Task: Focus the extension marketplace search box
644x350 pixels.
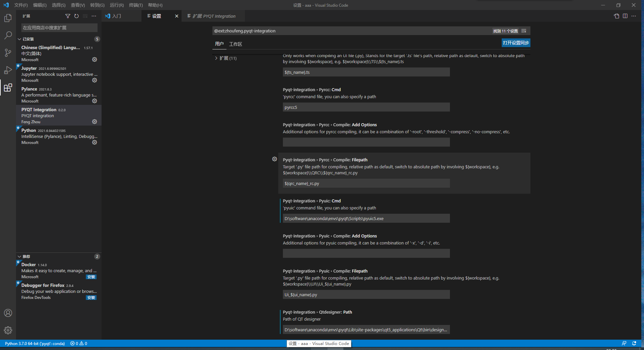Action: pos(59,28)
